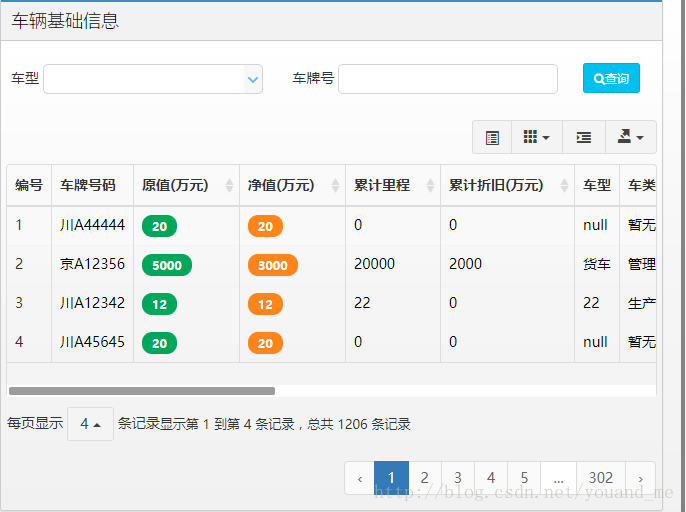Sort by 原值(万元) column
686x512 pixels.
click(x=186, y=185)
